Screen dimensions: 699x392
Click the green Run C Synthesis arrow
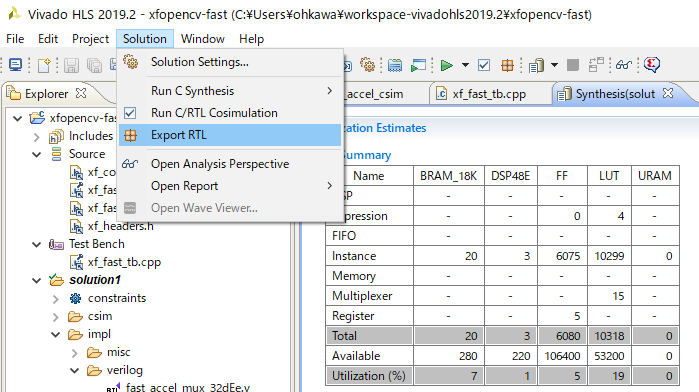[x=446, y=66]
